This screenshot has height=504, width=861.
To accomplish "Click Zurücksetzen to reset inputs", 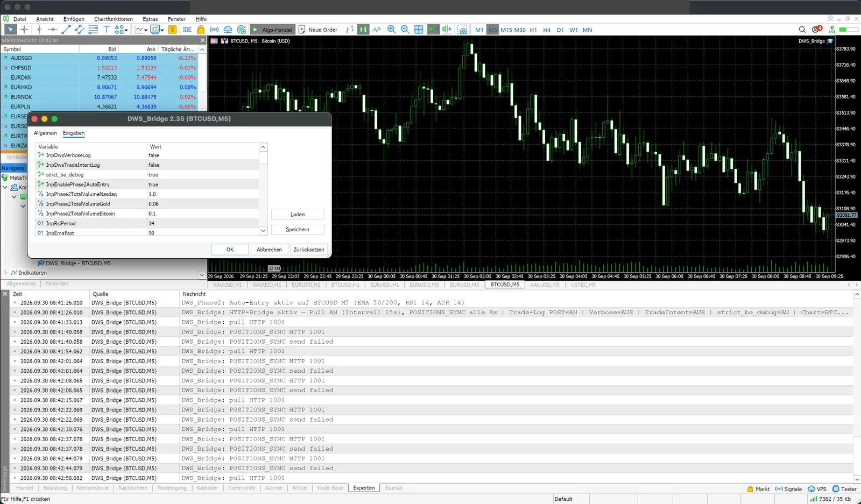I will 309,250.
